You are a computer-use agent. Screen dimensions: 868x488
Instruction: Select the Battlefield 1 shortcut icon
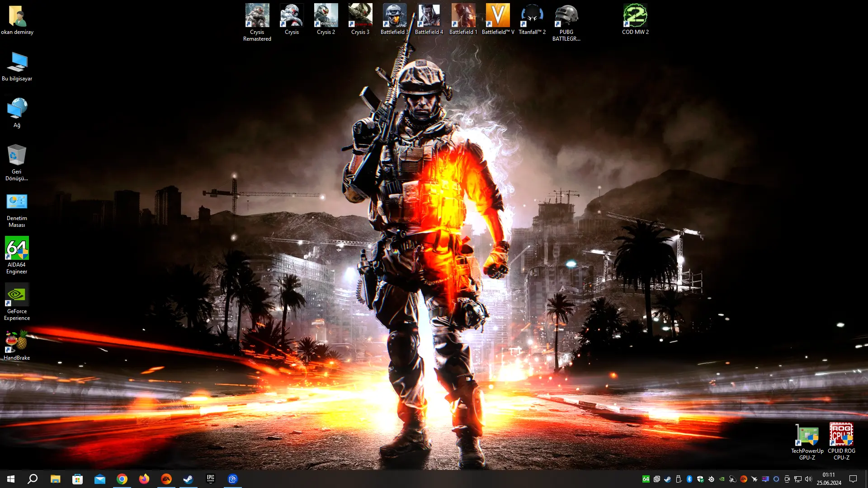pos(463,19)
